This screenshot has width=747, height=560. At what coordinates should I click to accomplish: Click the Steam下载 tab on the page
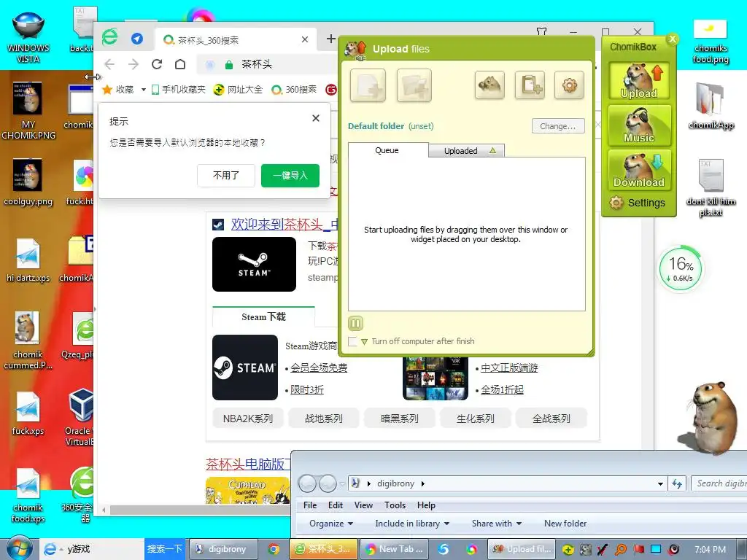point(263,317)
